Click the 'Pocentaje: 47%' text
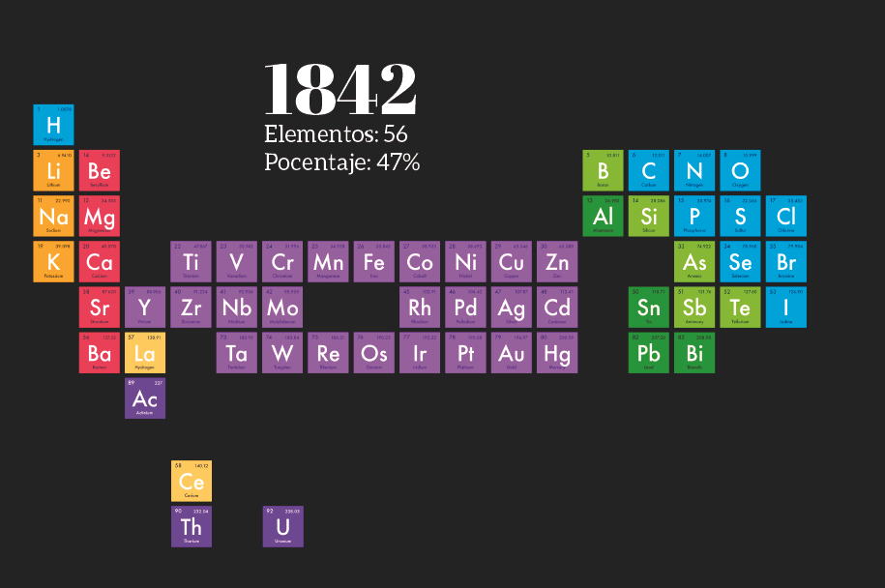885x588 pixels. tap(341, 162)
